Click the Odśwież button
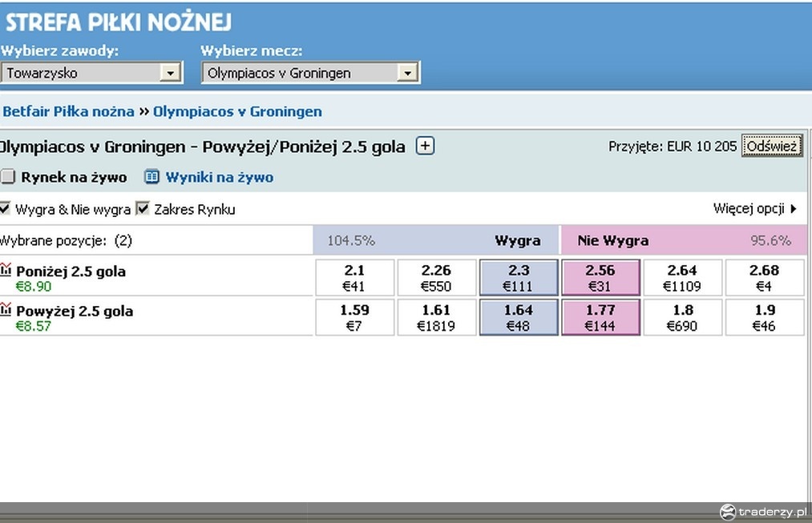The width and height of the screenshot is (812, 523). tap(772, 146)
